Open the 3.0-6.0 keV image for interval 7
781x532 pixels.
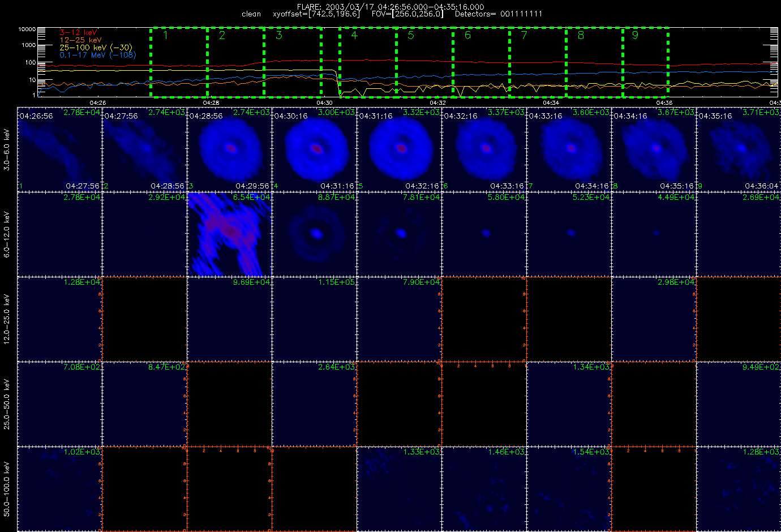[x=569, y=149]
